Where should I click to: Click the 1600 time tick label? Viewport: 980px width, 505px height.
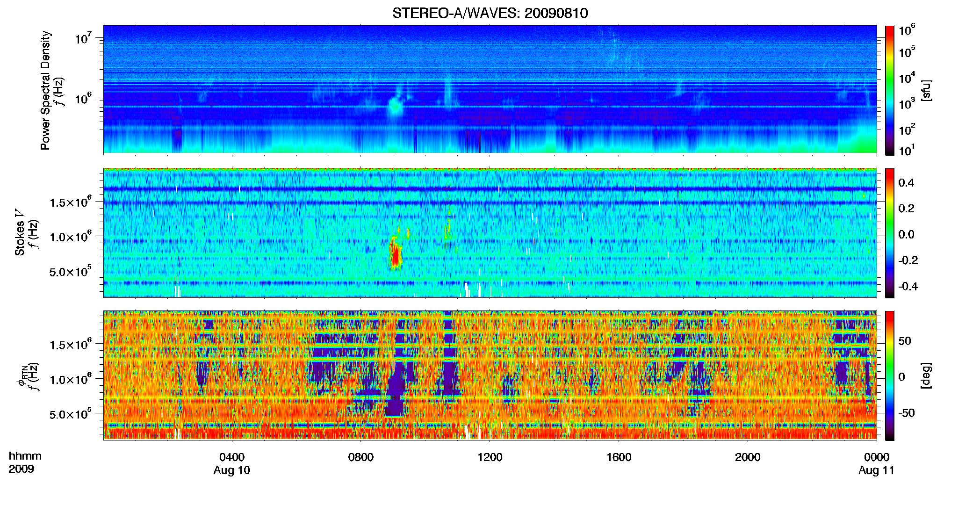click(x=619, y=457)
